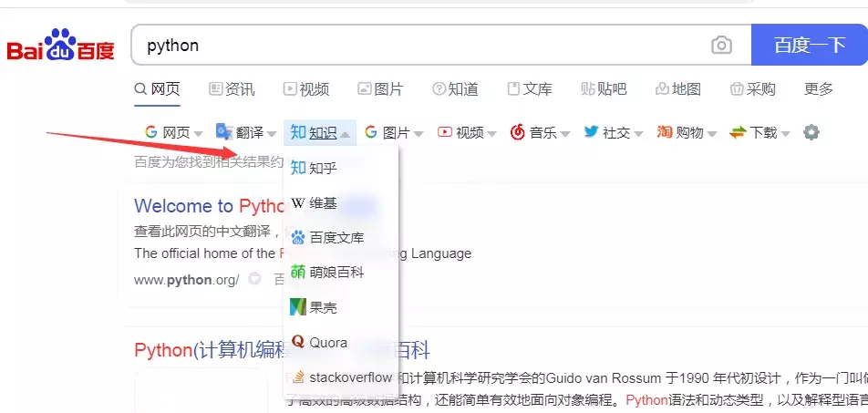The width and height of the screenshot is (868, 413).
Task: Click the 百度一下 search button
Action: tap(810, 45)
